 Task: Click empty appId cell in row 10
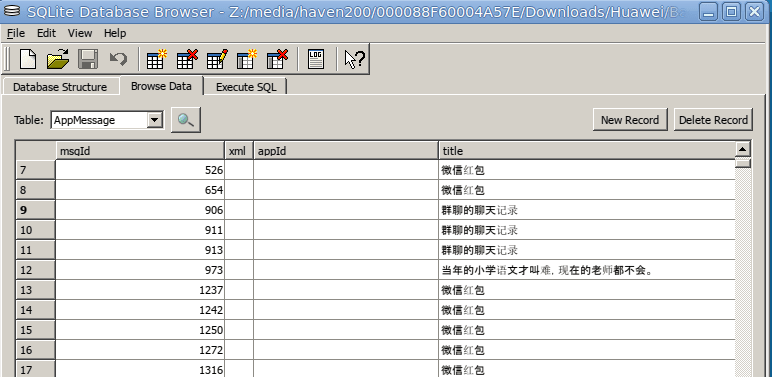coord(346,230)
